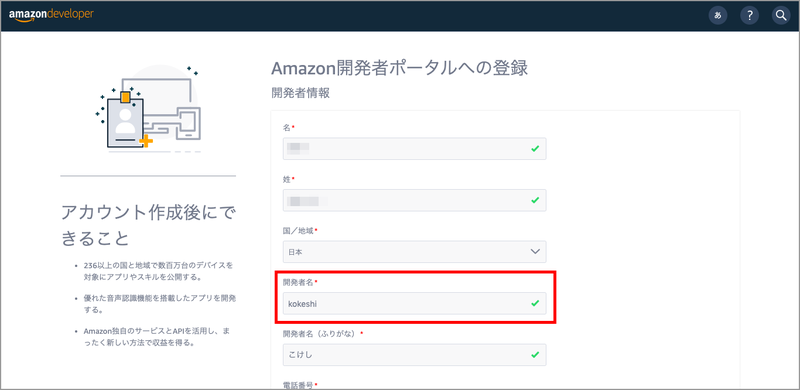
Task: Open the language selector あ icon
Action: pyautogui.click(x=718, y=16)
